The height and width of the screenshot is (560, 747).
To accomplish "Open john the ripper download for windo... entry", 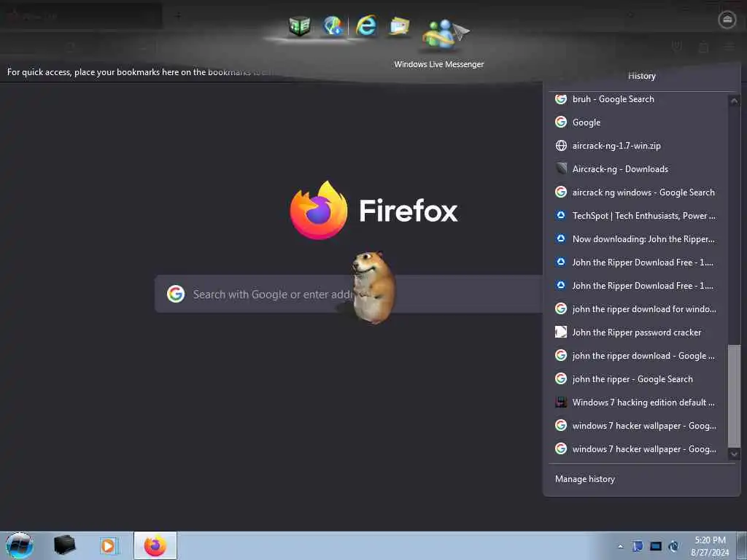I will (x=638, y=309).
